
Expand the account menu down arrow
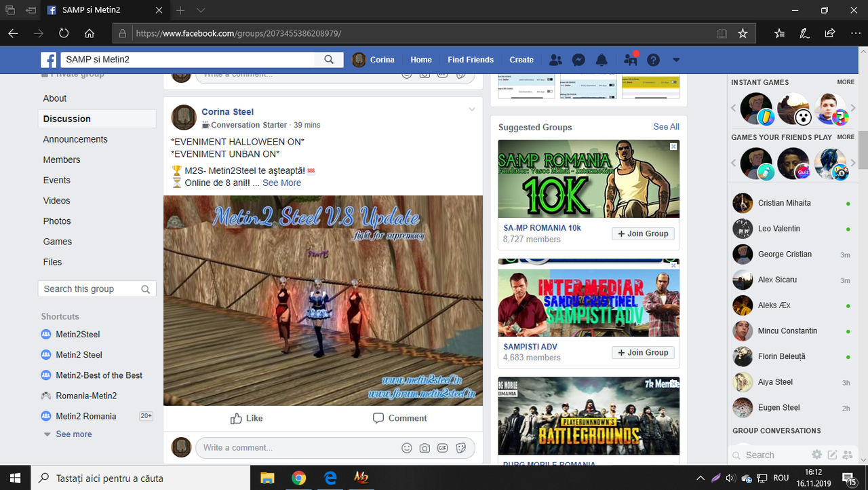coord(675,60)
